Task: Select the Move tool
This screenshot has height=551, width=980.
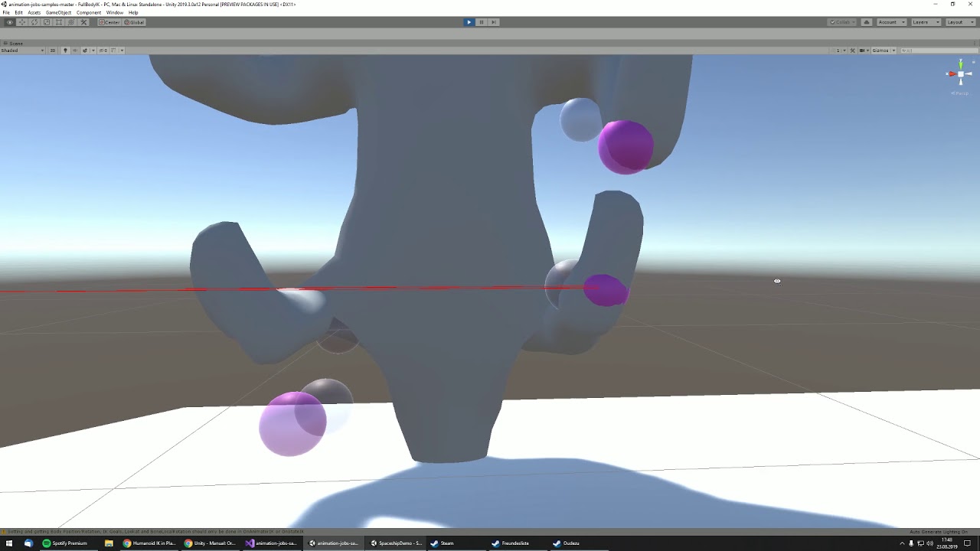Action: pos(22,22)
